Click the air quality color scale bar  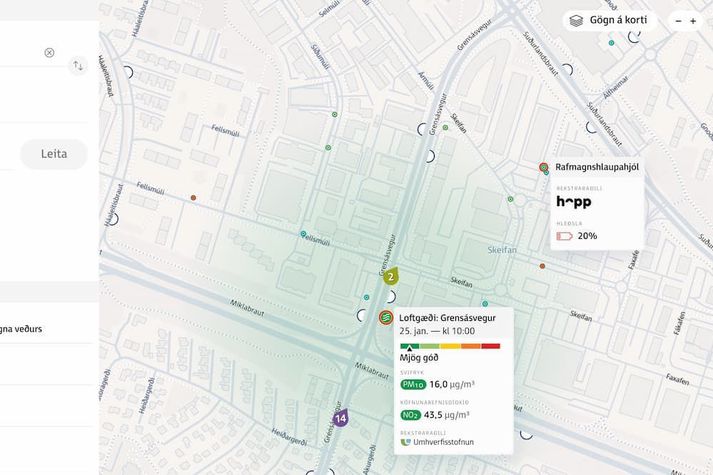[x=450, y=346]
